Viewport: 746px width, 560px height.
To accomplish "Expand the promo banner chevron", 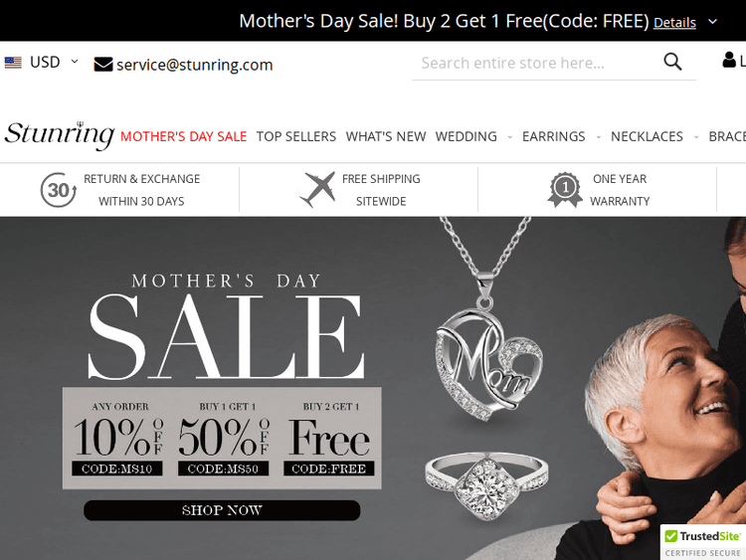I will point(712,22).
